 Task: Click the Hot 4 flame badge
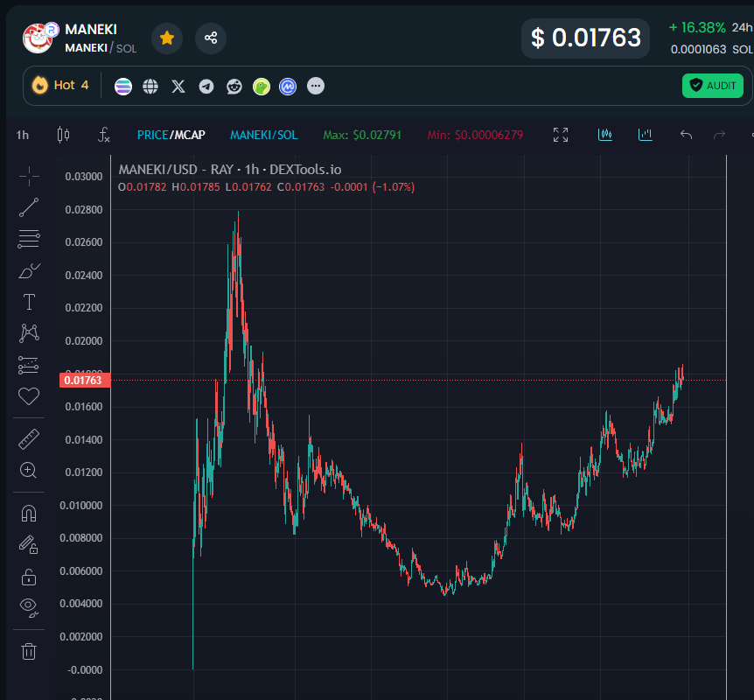pyautogui.click(x=60, y=85)
